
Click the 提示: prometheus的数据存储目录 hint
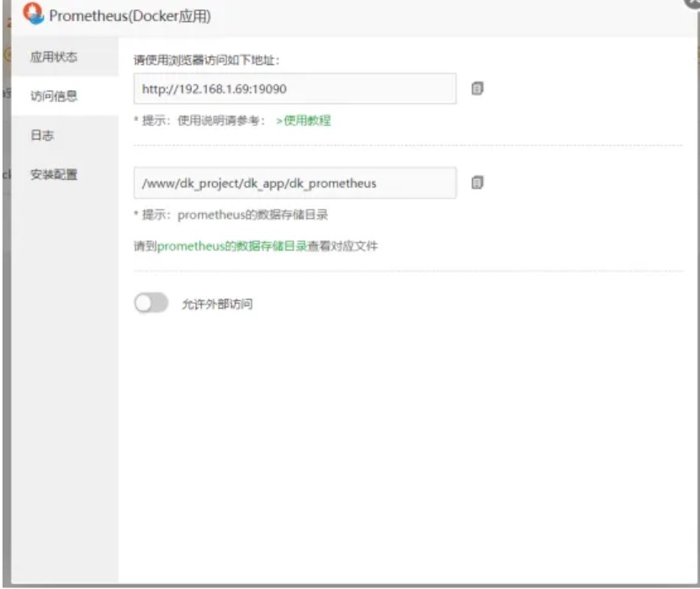click(231, 215)
